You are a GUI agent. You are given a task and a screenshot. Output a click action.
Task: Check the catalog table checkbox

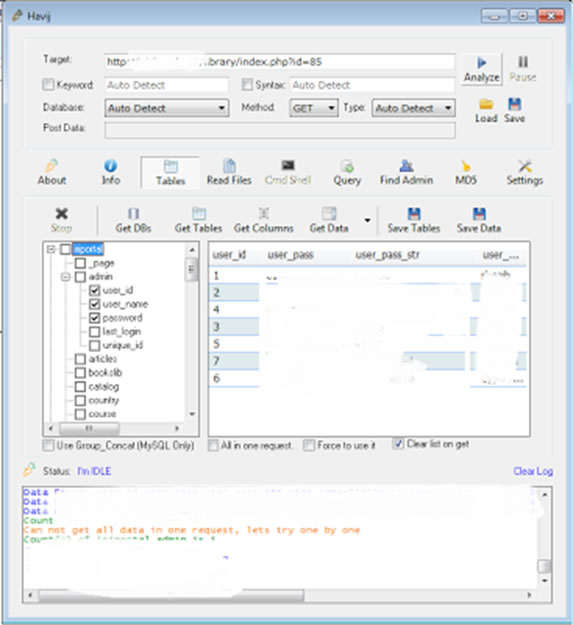[x=80, y=387]
